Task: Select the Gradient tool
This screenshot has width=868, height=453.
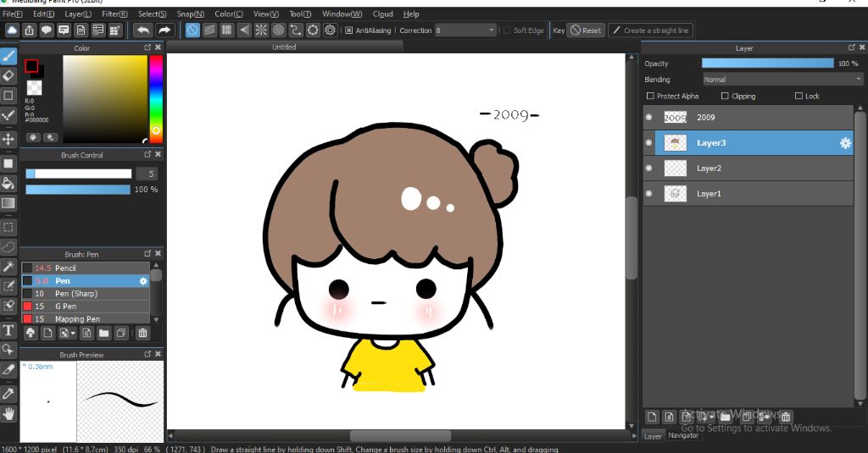Action: (x=8, y=203)
